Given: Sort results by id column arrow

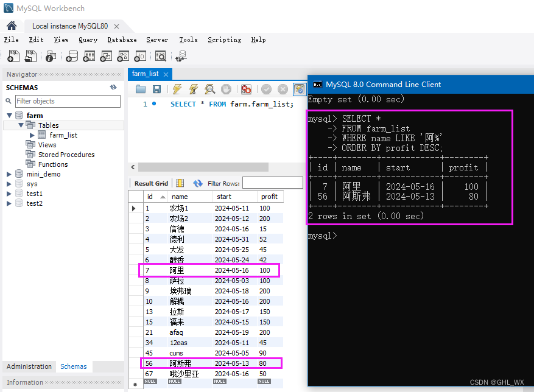Looking at the screenshot, I should point(163,197).
